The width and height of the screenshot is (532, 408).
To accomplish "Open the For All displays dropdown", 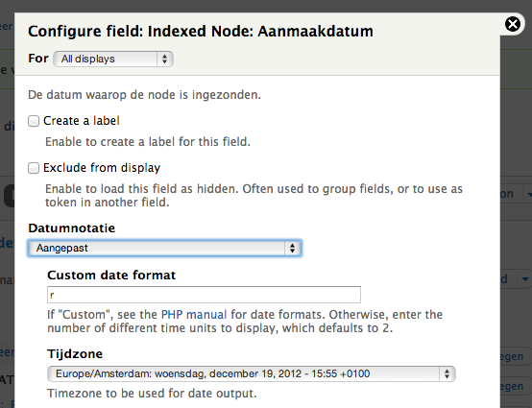I will pyautogui.click(x=113, y=59).
